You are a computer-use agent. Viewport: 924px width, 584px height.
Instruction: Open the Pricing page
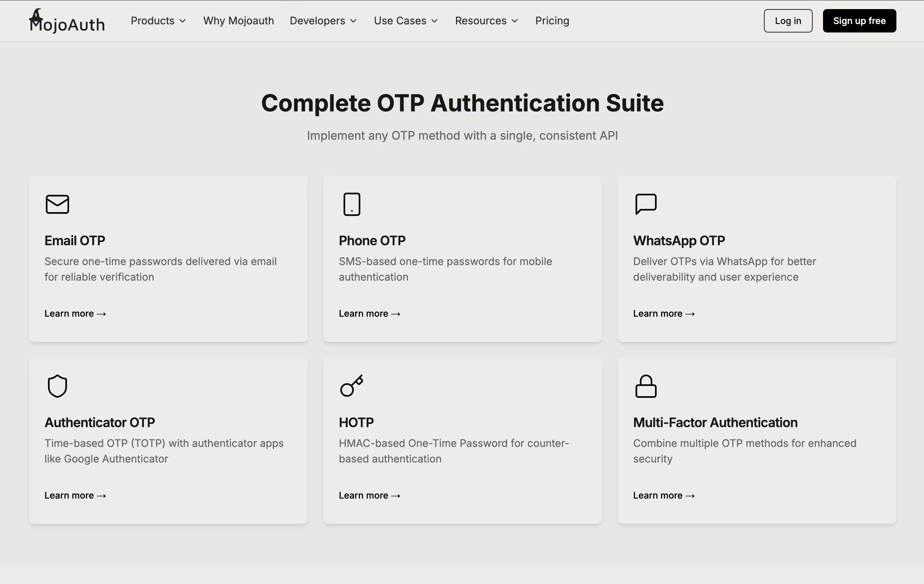[552, 21]
